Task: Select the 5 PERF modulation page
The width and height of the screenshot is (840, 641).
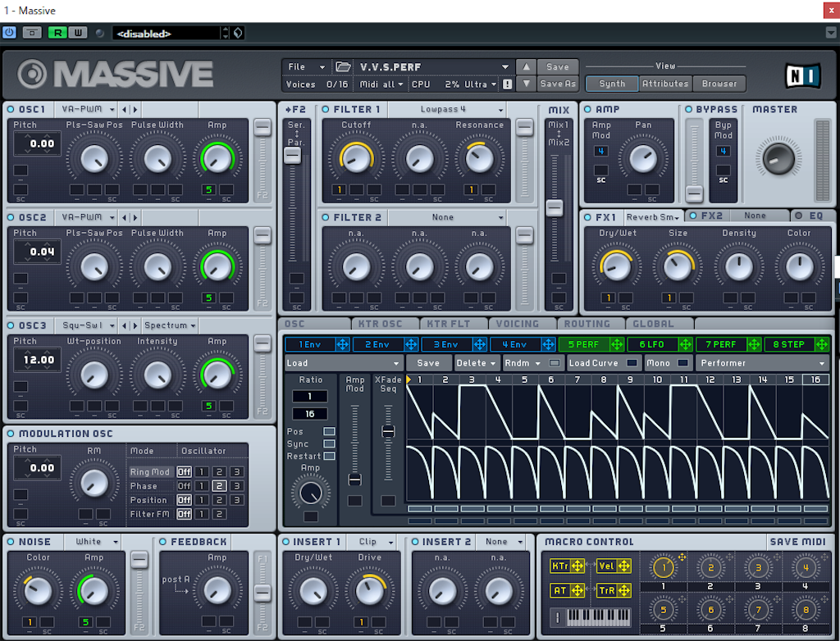Action: pyautogui.click(x=583, y=344)
